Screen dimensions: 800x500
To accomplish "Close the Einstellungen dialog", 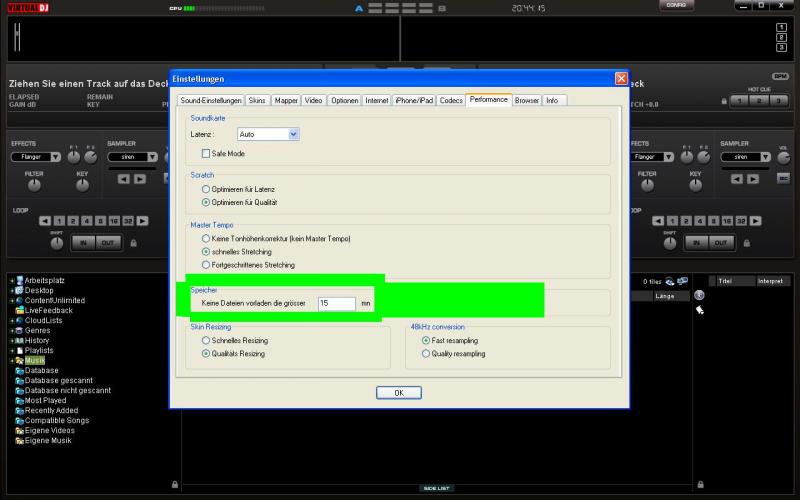I will 621,79.
